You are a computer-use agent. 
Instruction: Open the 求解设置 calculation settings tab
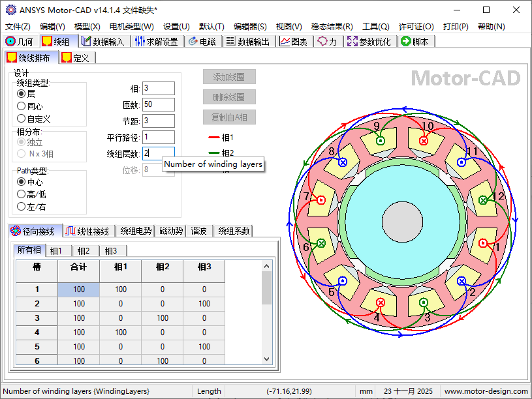157,41
